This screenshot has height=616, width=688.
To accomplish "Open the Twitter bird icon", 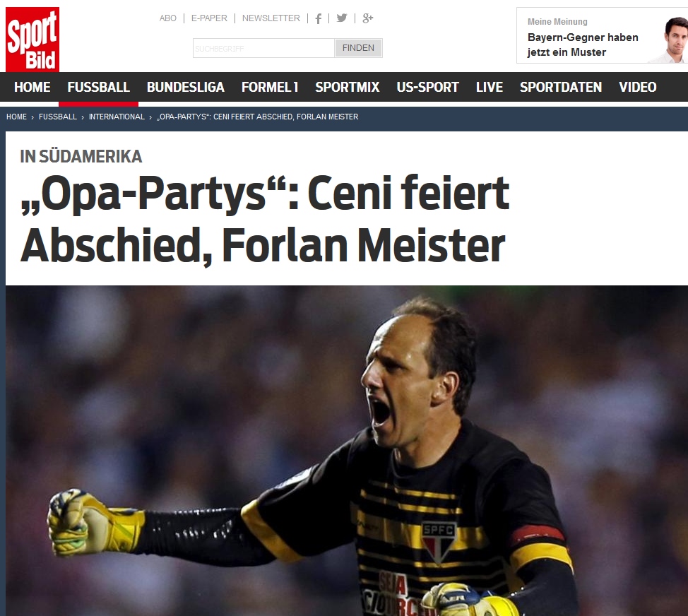I will 342,18.
